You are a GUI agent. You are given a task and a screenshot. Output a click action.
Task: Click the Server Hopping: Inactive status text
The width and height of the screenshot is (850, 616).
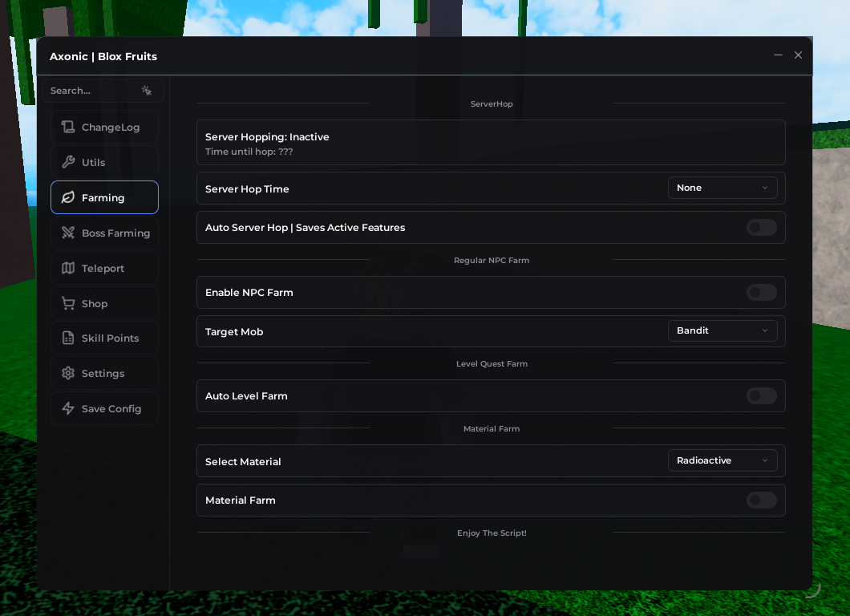tap(267, 137)
